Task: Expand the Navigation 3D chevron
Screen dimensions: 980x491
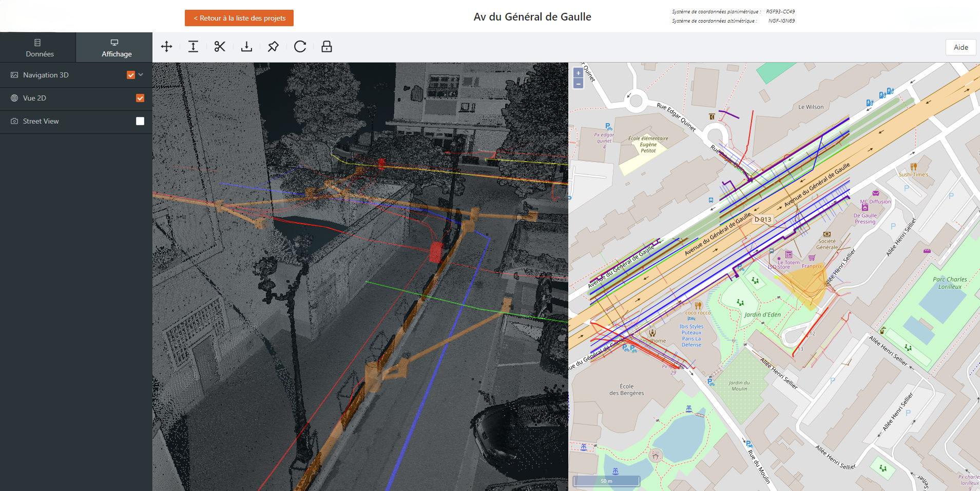Action: click(141, 75)
